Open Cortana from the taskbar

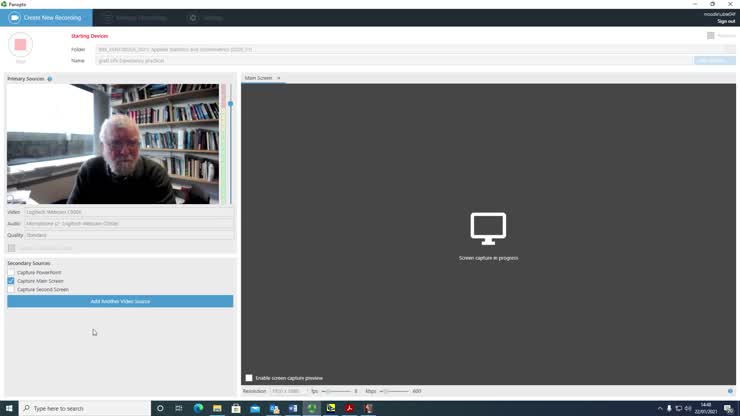[160, 408]
